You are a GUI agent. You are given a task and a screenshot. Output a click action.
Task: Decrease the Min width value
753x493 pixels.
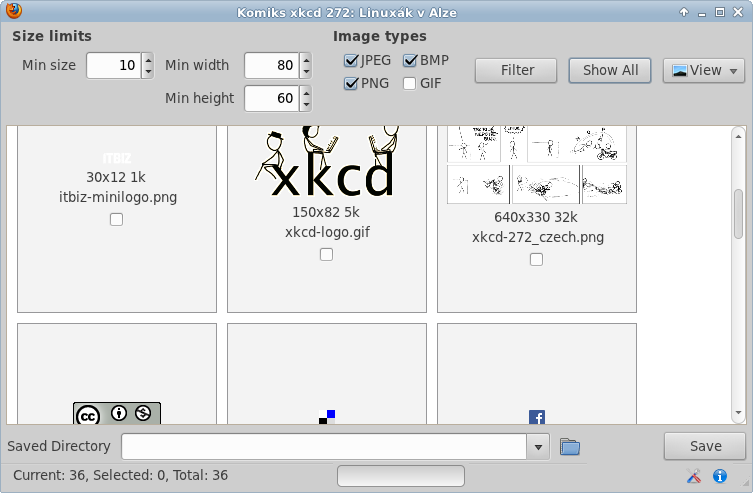click(306, 72)
